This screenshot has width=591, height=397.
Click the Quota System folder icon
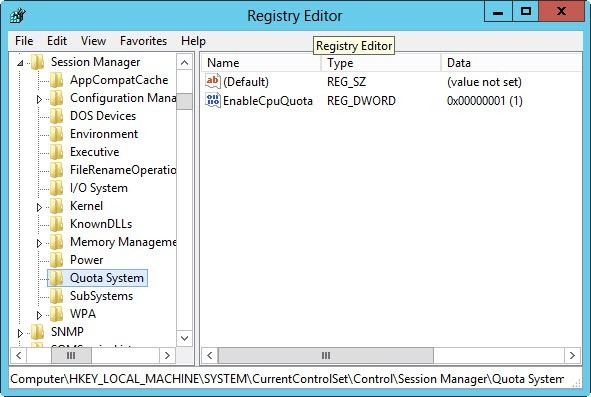pyautogui.click(x=57, y=278)
